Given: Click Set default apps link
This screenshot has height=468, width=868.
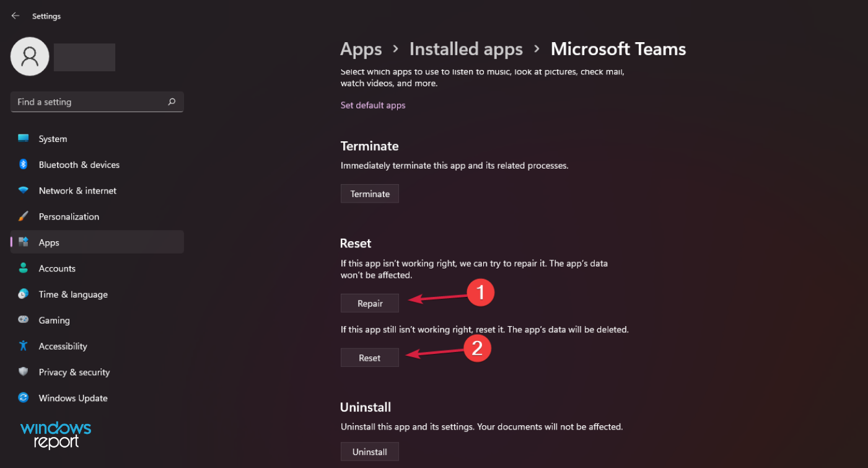Looking at the screenshot, I should (x=373, y=105).
